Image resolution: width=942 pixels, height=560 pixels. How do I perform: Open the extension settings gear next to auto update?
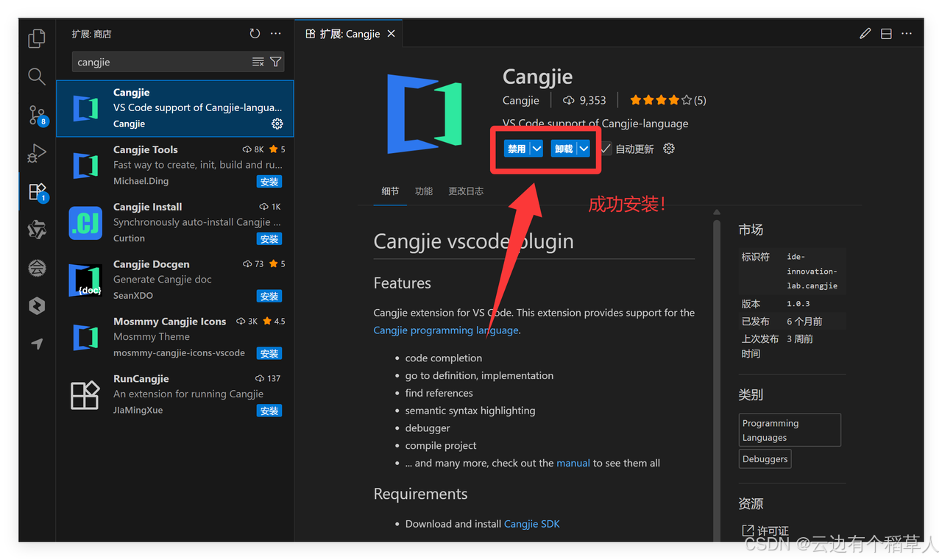[x=669, y=149]
